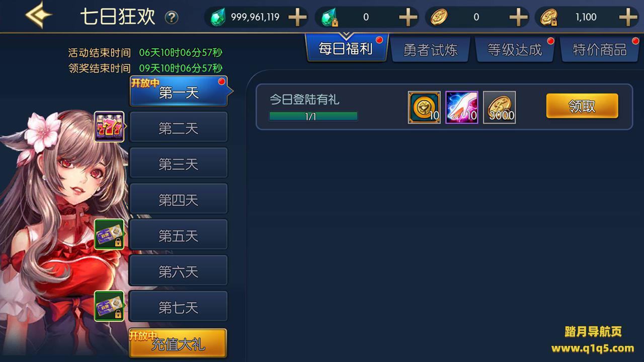Inspect the 3000 gold coin reward icon
The width and height of the screenshot is (644, 362).
pyautogui.click(x=500, y=107)
